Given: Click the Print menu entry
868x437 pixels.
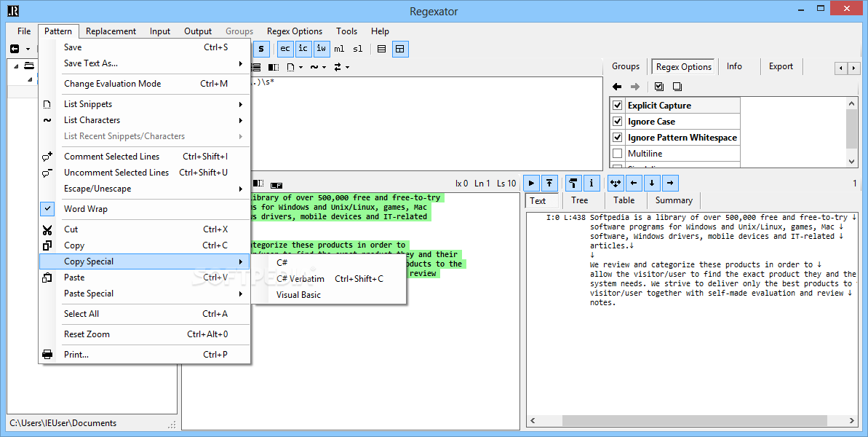Looking at the screenshot, I should (x=145, y=355).
